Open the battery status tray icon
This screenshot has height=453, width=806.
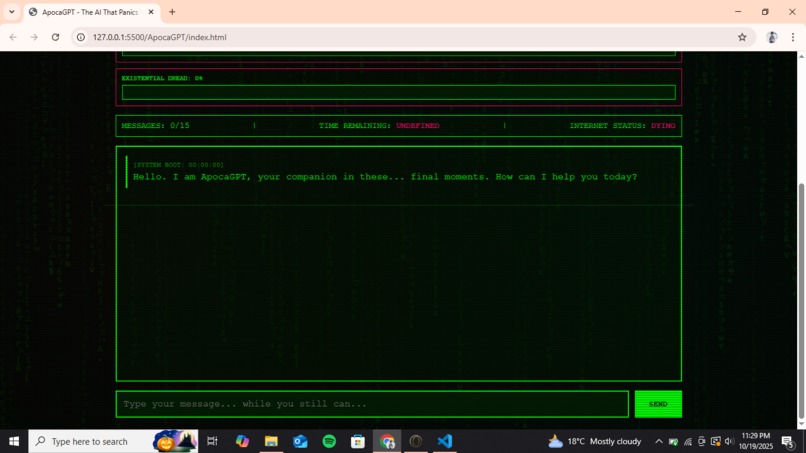pos(673,441)
